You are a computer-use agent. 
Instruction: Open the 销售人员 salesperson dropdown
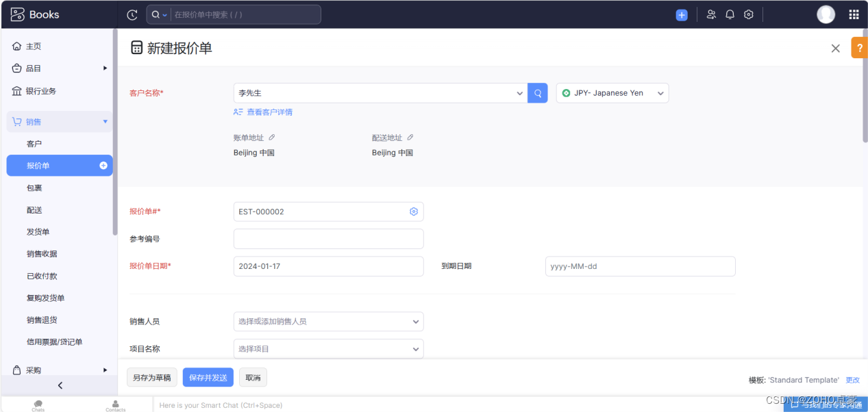[329, 322]
